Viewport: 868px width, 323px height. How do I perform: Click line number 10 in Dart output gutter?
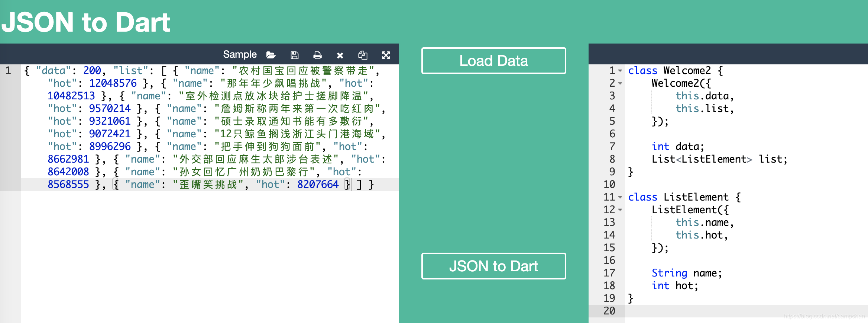pyautogui.click(x=609, y=185)
